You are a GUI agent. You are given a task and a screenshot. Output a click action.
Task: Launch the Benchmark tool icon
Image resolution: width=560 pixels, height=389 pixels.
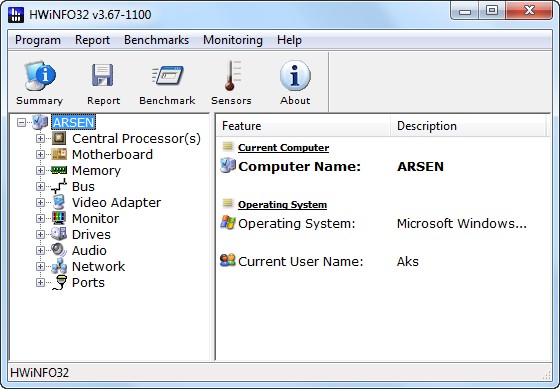click(x=167, y=75)
